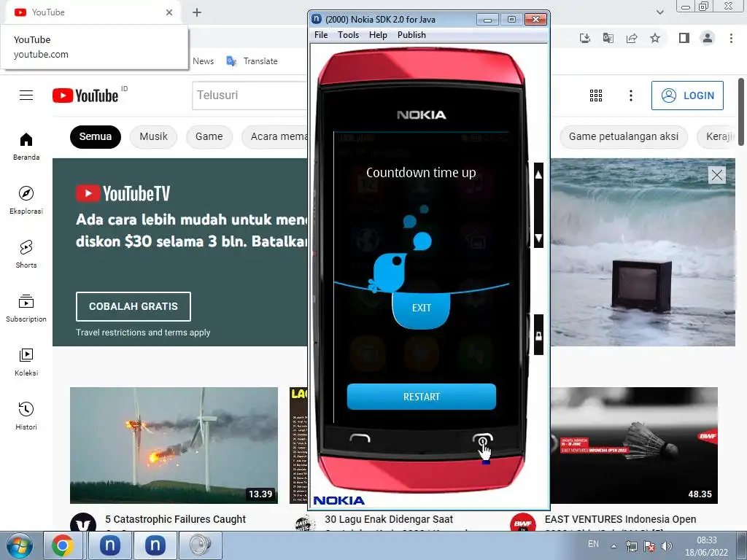Image resolution: width=747 pixels, height=560 pixels.
Task: Select the Musik filter chip
Action: point(153,136)
